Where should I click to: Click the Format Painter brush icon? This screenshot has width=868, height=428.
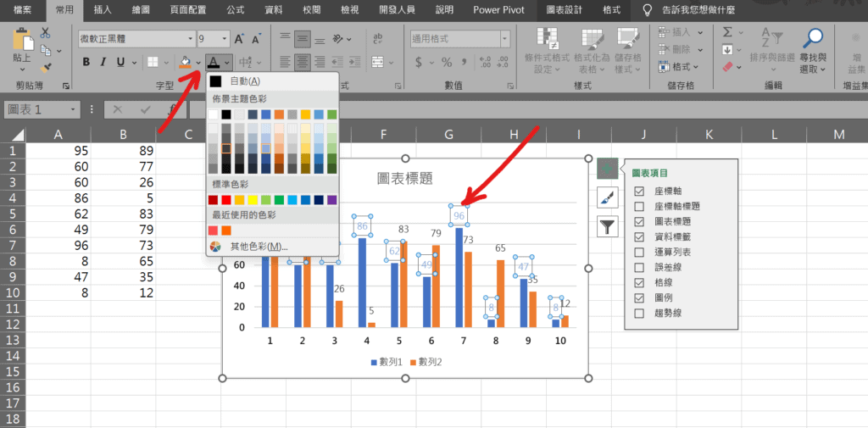coord(46,67)
